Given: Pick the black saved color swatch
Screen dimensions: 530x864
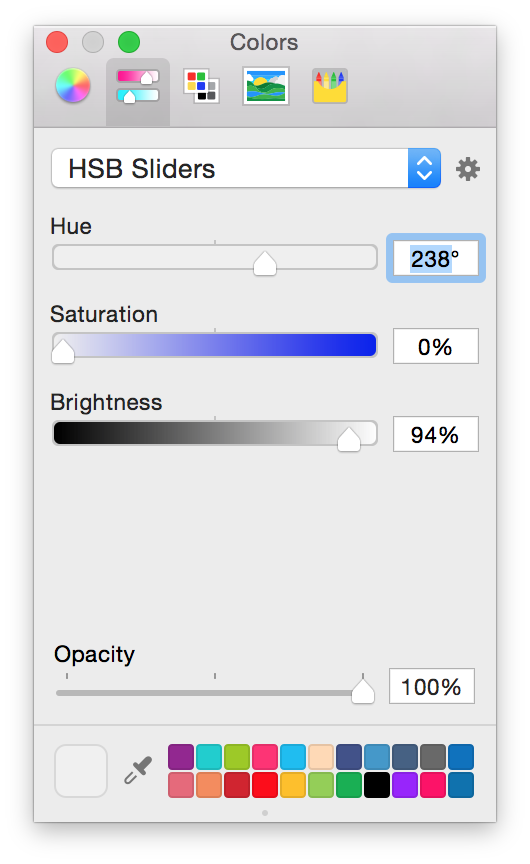Looking at the screenshot, I should (377, 785).
